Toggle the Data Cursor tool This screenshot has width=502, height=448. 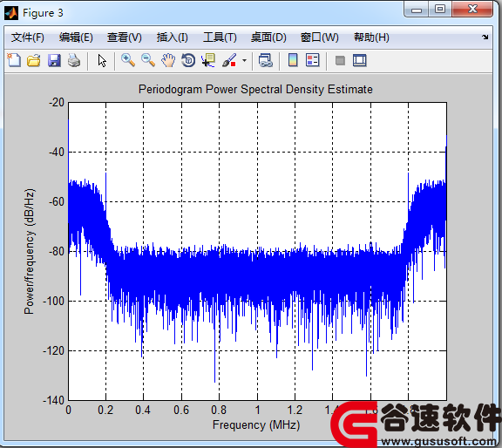[x=208, y=60]
